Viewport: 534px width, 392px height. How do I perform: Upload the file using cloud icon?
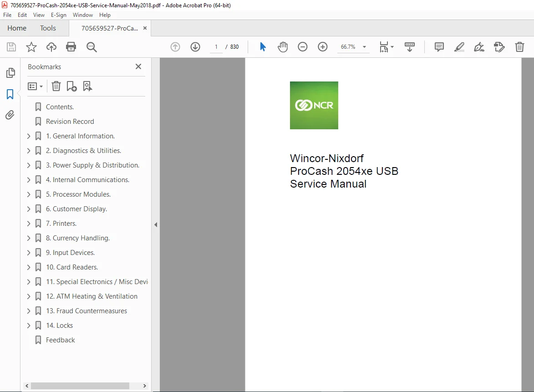[x=51, y=47]
